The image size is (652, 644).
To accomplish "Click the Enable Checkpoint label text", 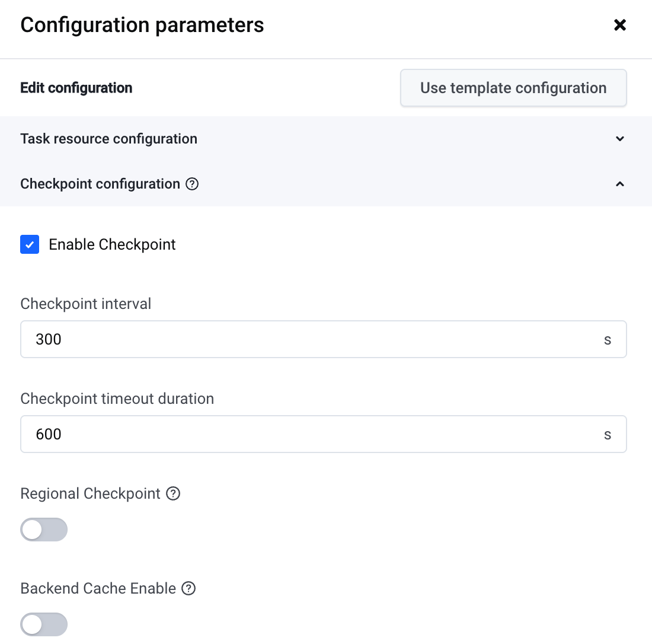I will tap(112, 244).
